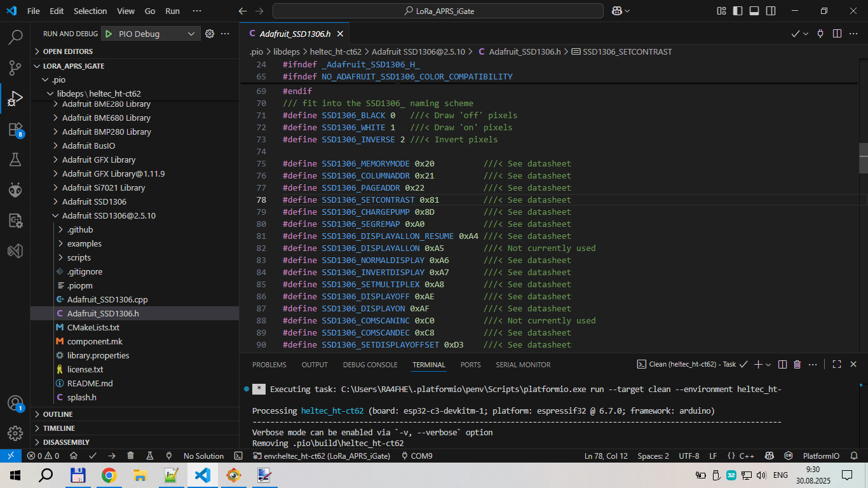Screen dimensions: 868x488
Task: Open the PlatformIO alien icon panel
Action: coord(15,190)
